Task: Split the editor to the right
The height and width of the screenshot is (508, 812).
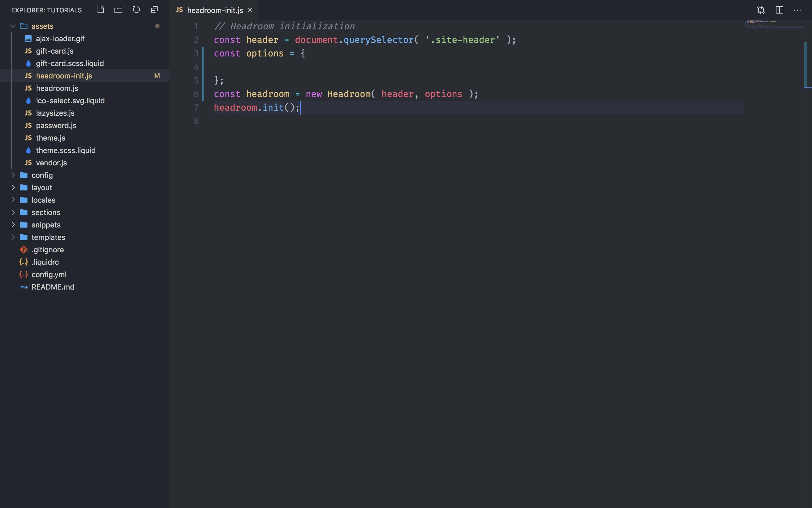Action: [779, 10]
